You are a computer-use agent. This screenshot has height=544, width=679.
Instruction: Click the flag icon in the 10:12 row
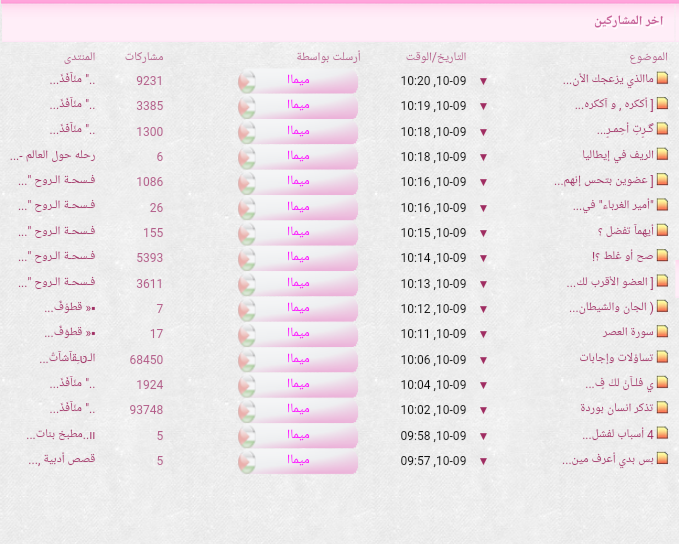tap(247, 309)
